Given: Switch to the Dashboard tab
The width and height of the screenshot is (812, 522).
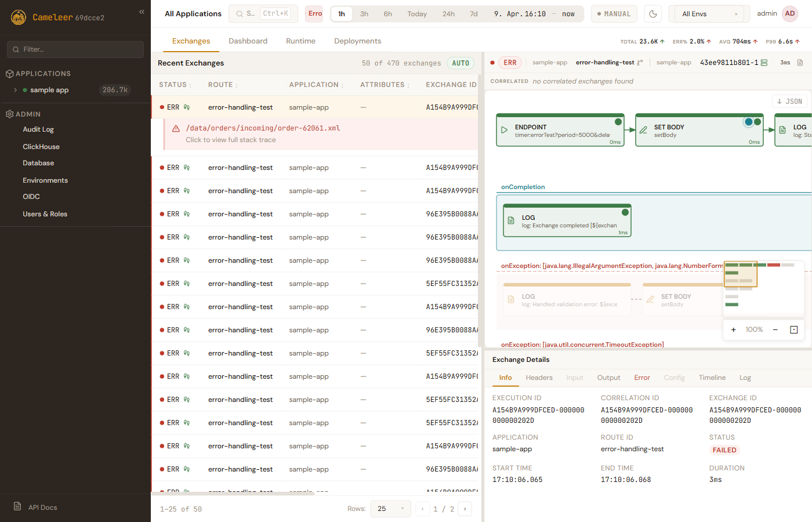Looking at the screenshot, I should 248,41.
